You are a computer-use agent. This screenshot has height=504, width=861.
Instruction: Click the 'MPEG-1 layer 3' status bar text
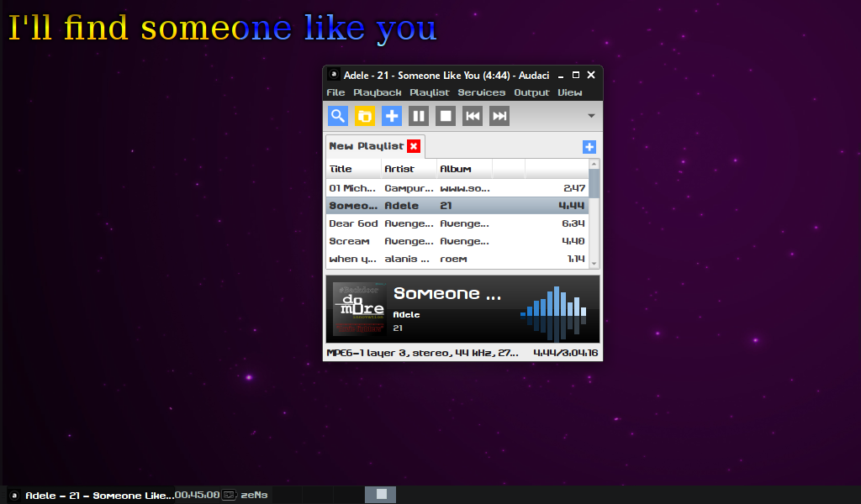coord(422,353)
